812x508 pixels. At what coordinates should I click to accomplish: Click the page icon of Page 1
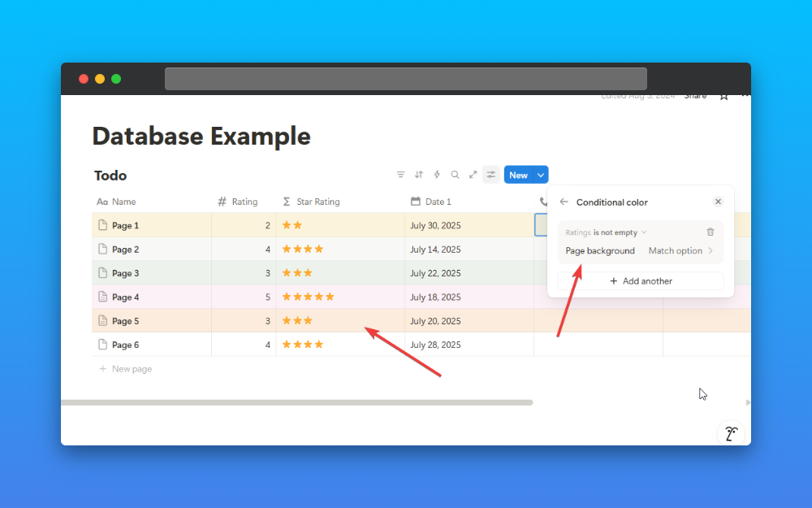tap(102, 225)
